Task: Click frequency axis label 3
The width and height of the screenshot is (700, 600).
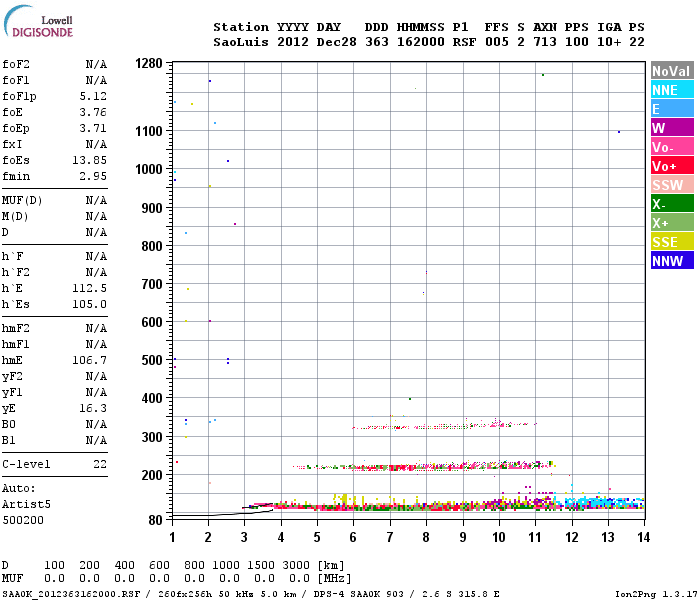Action: point(244,538)
